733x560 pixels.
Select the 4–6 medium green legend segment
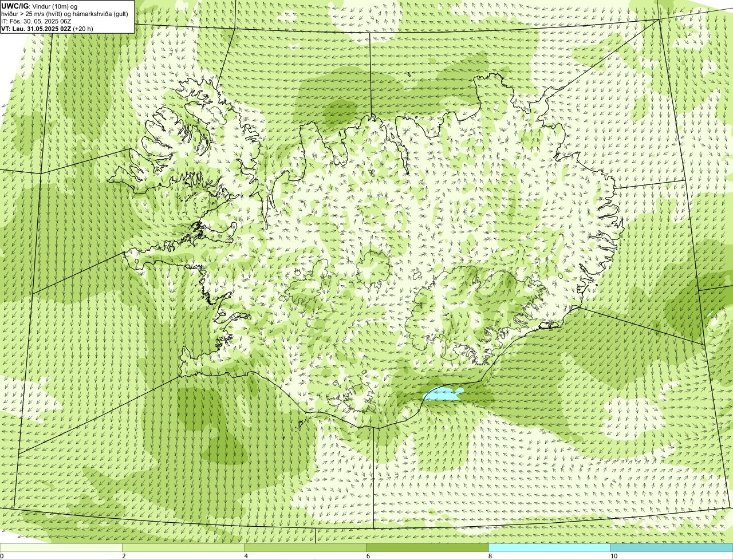[x=305, y=547]
